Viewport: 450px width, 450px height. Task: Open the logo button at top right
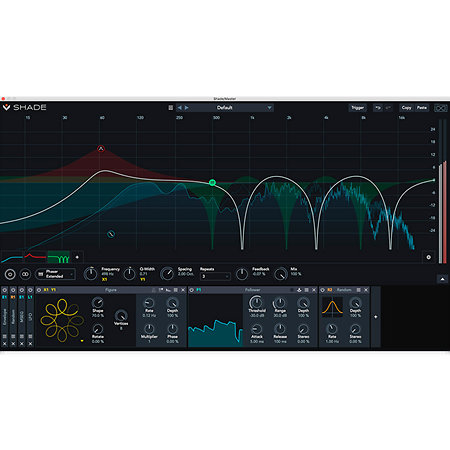point(440,108)
